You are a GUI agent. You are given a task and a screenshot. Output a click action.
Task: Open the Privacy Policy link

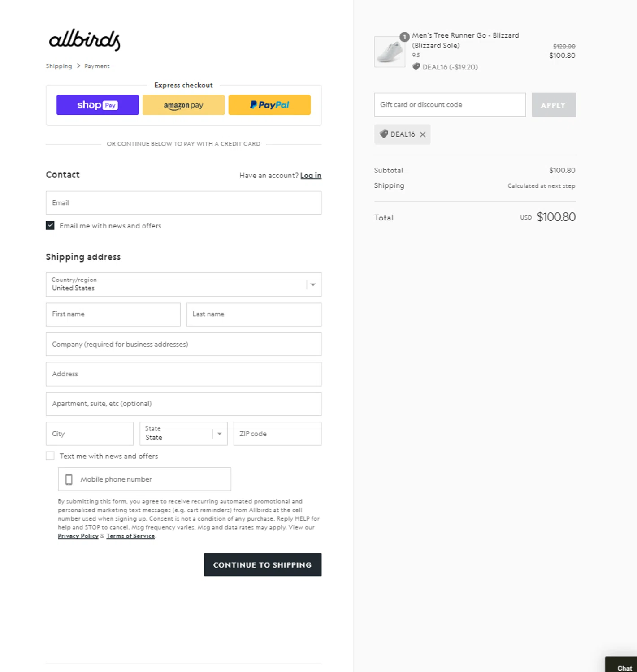78,536
